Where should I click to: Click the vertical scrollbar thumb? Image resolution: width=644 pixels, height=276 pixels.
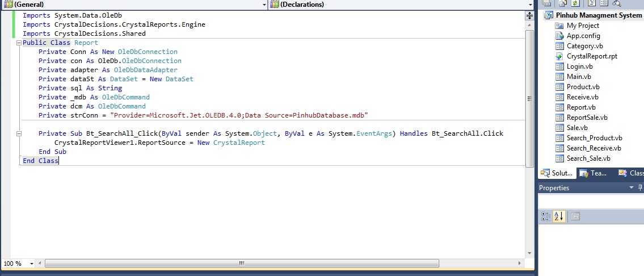[529, 98]
